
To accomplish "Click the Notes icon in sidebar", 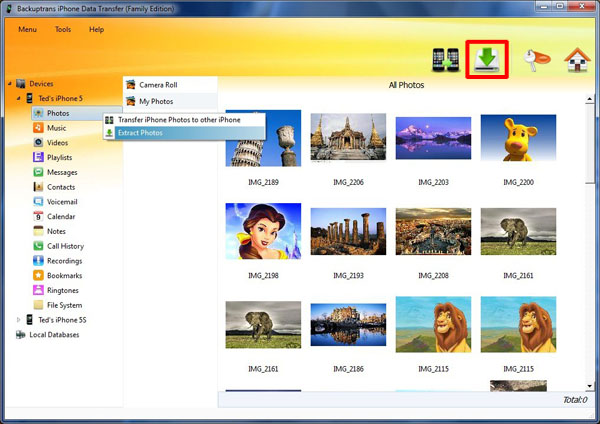I will click(38, 231).
